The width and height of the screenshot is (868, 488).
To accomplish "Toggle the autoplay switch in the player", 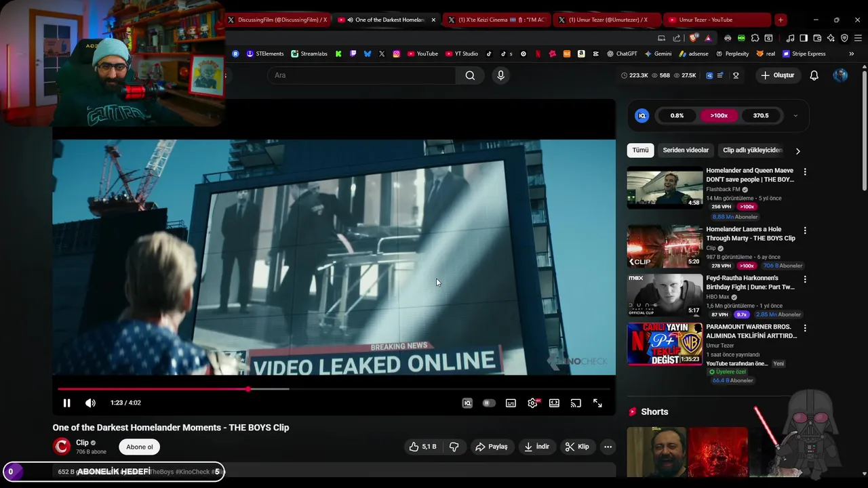I will pos(488,403).
